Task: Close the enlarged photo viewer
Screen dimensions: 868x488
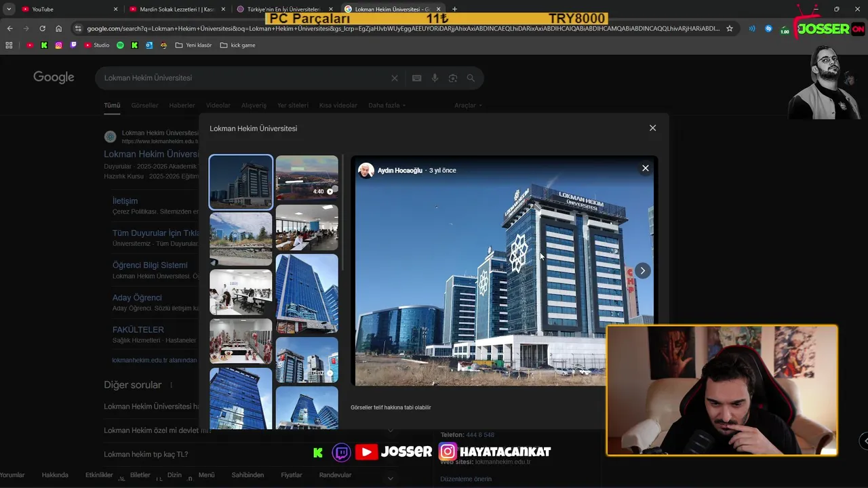Action: coord(646,168)
